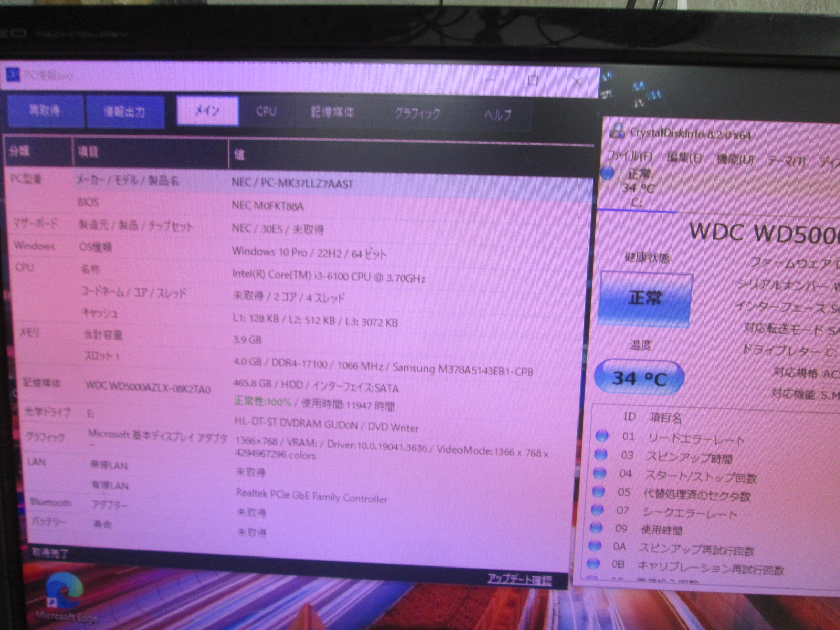This screenshot has height=630, width=840.
Task: Open テーマ(T) menu in CrystalDiskInfo
Action: pyautogui.click(x=786, y=161)
